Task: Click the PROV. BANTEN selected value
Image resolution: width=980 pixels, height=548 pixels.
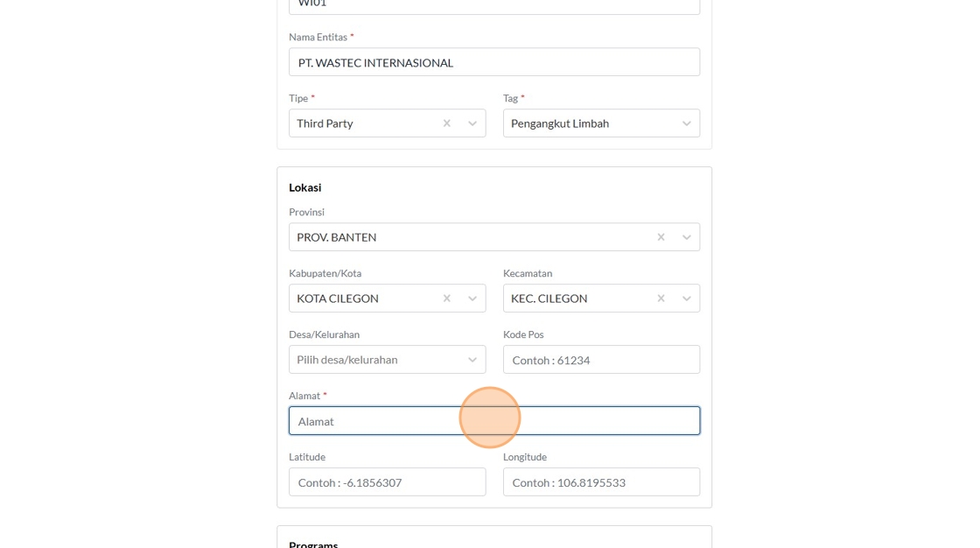Action: click(x=336, y=237)
